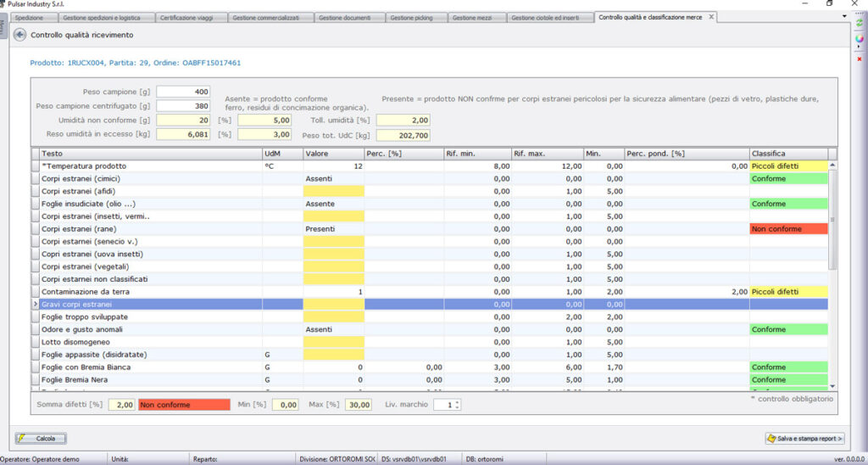Select the Corpi estranei (cimici) row

pyautogui.click(x=430, y=178)
